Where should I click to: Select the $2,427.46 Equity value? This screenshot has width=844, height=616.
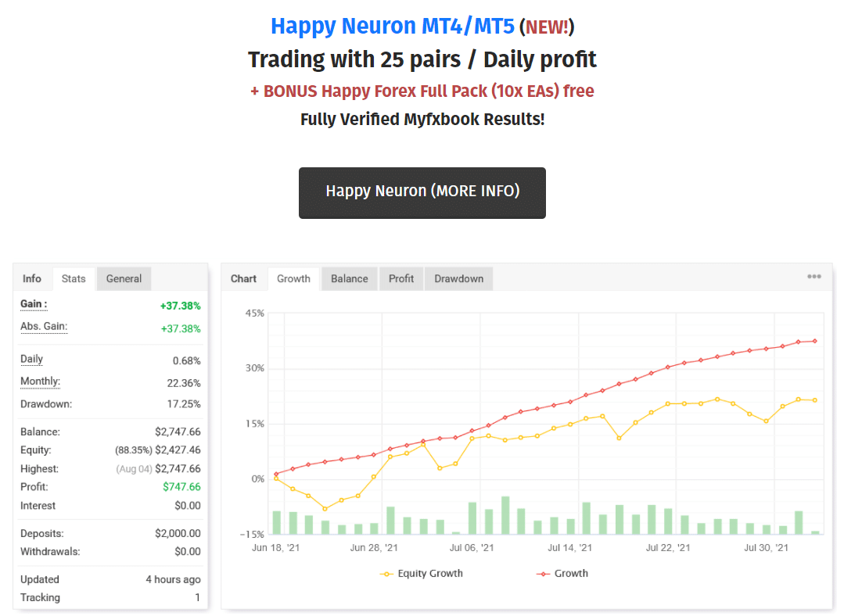tap(178, 450)
